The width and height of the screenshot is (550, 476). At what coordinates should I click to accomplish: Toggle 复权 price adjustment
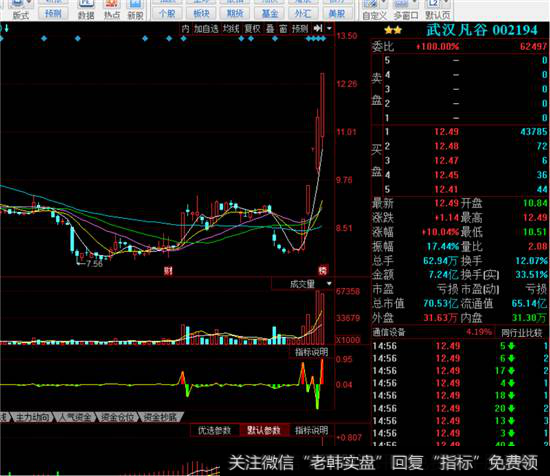coord(253,29)
